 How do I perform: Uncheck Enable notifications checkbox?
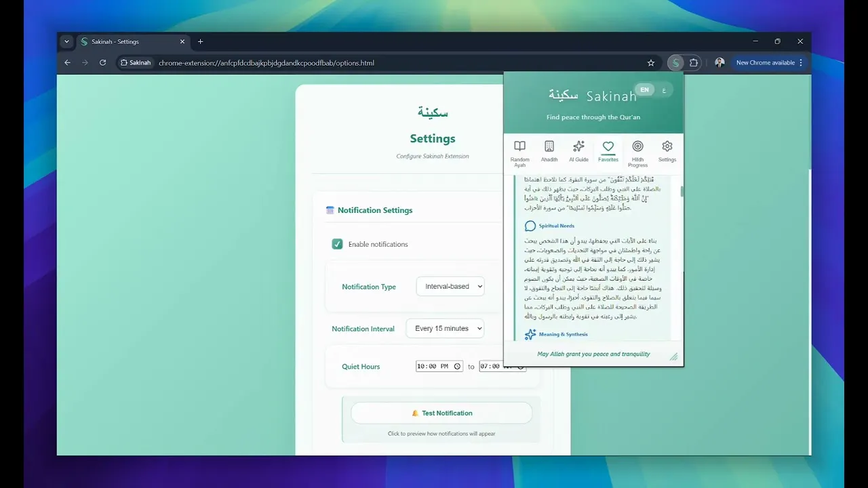(x=337, y=244)
